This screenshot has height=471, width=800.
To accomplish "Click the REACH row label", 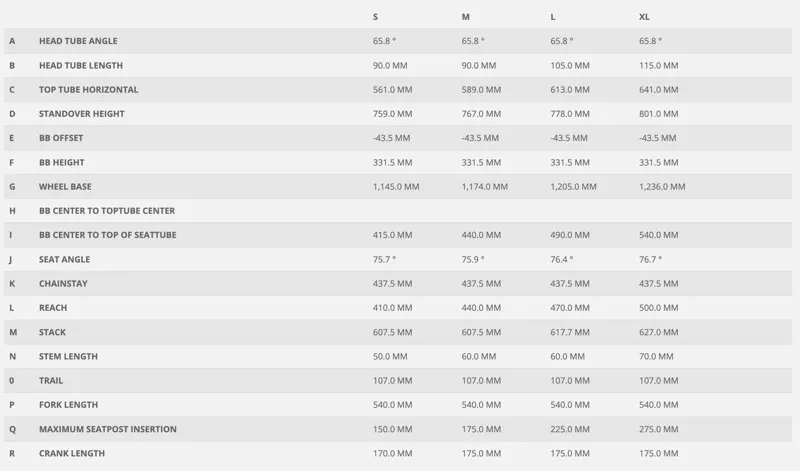I will pos(53,308).
